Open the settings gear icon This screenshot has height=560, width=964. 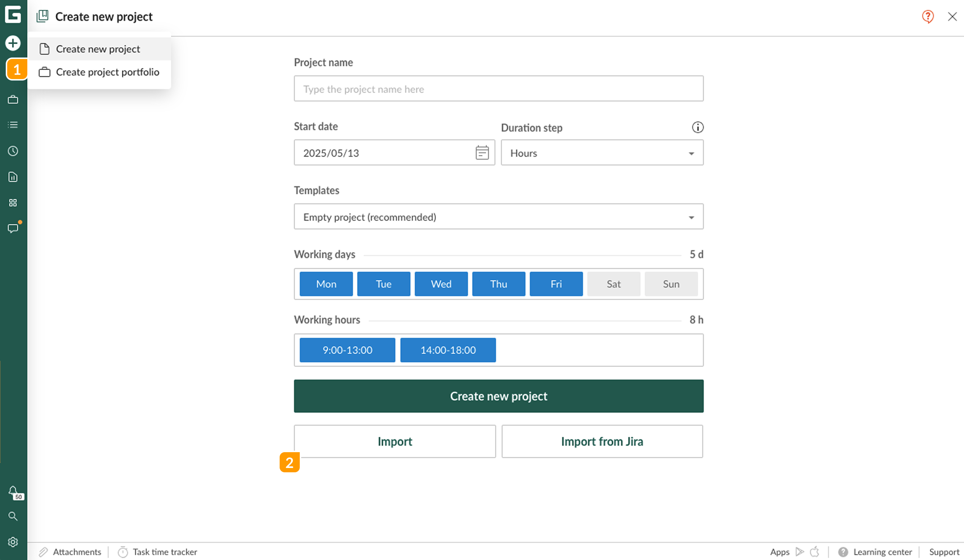[x=13, y=542]
